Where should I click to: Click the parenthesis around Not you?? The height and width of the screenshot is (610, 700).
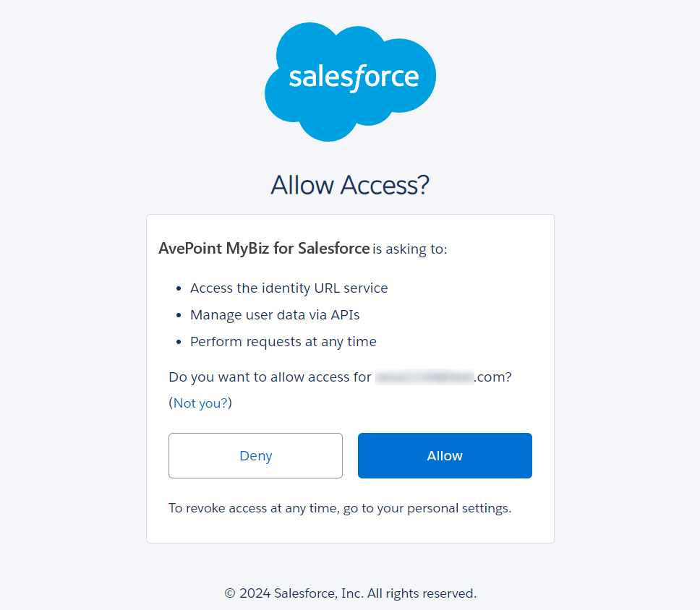(x=171, y=403)
